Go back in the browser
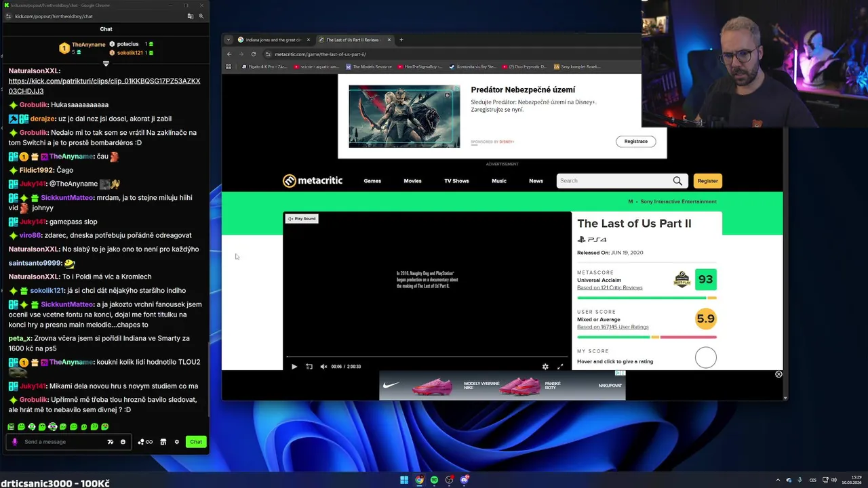The width and height of the screenshot is (868, 488). pos(229,54)
